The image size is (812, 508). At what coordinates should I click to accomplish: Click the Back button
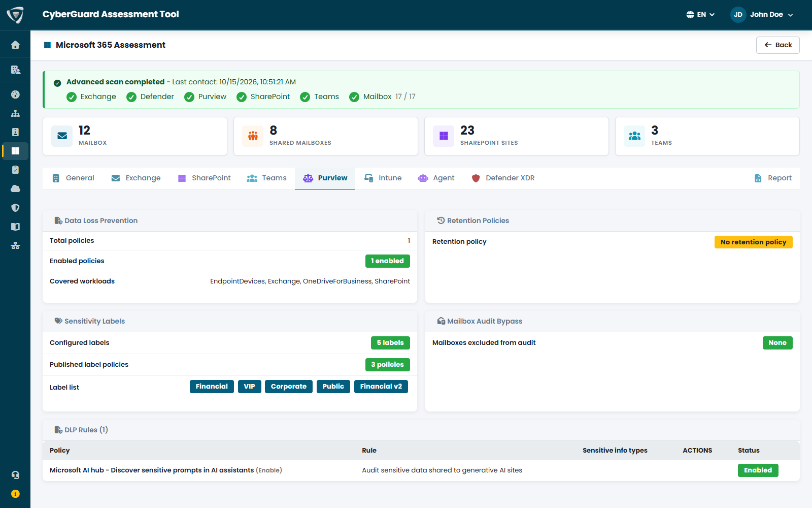pos(777,45)
